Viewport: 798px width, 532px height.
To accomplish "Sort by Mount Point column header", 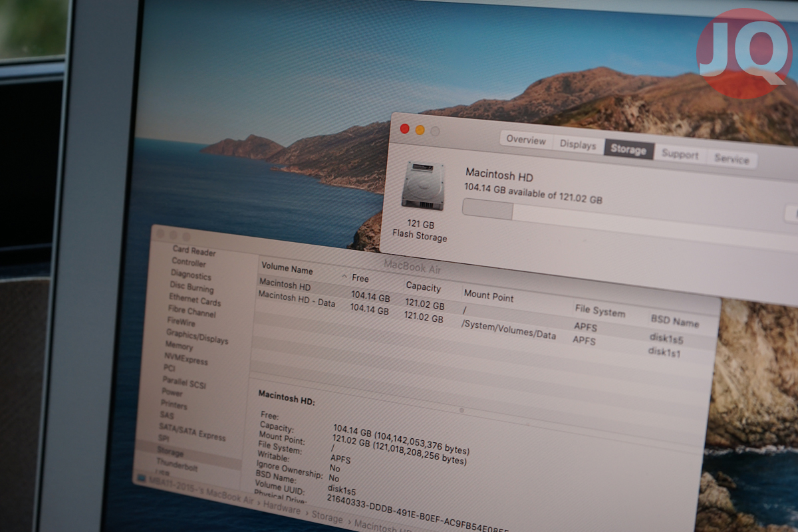I will point(489,296).
